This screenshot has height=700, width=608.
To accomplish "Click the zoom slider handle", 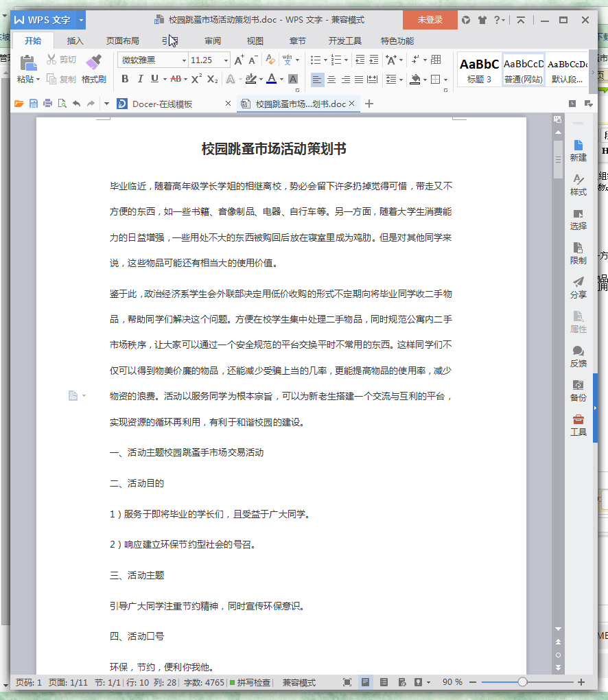I will (x=522, y=682).
